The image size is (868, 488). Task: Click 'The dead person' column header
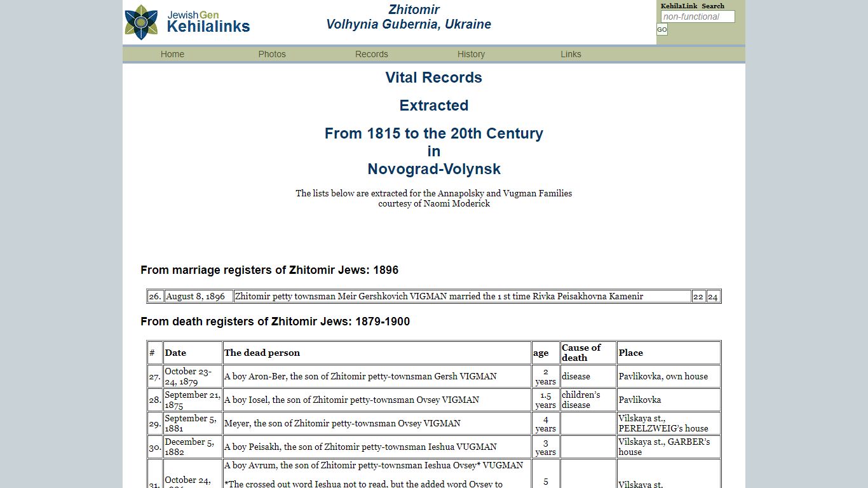377,353
